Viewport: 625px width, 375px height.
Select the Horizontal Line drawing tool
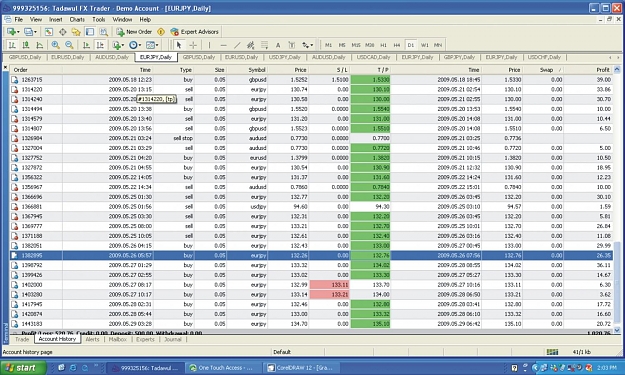223,45
